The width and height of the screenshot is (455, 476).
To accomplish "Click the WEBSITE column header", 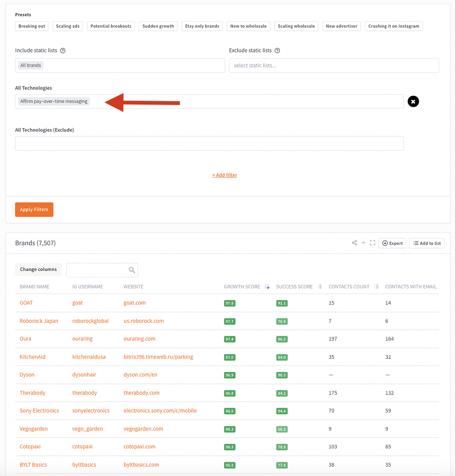I will tap(133, 287).
